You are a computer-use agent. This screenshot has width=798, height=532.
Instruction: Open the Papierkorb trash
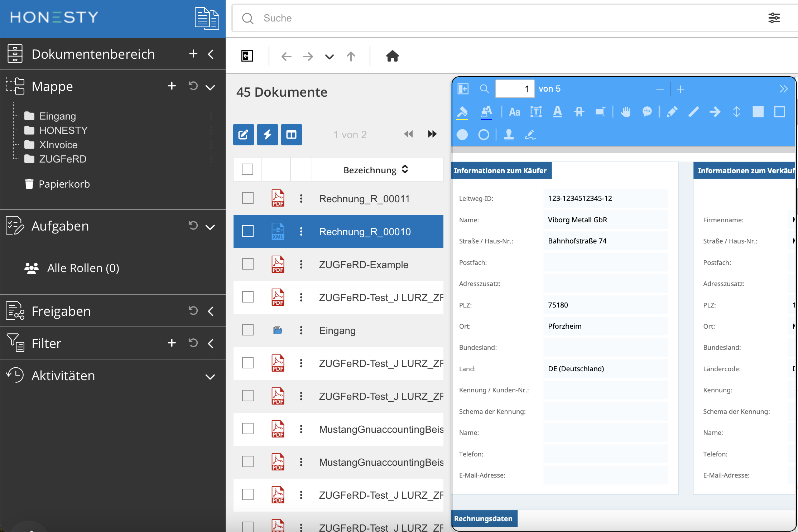coord(57,184)
